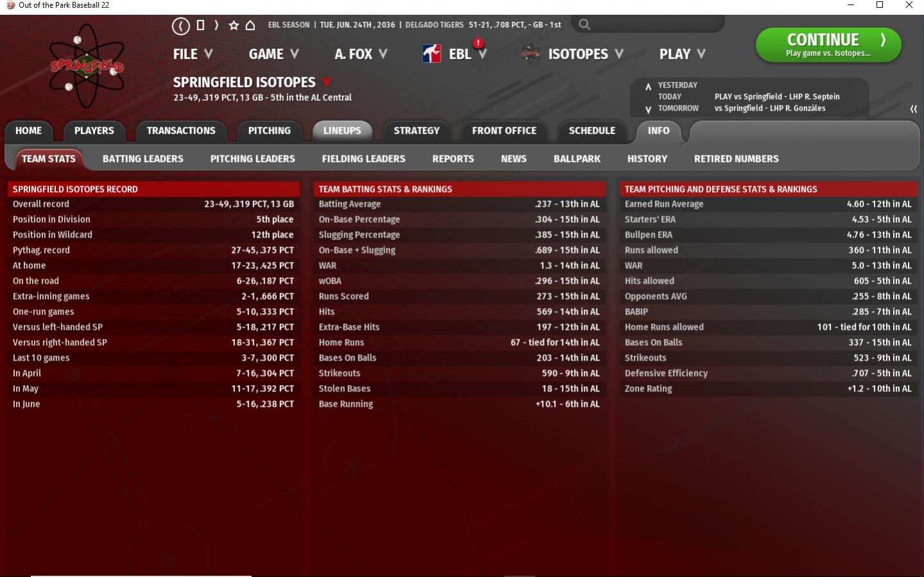Screen dimensions: 924x577
Task: Open the GAME menu
Action: pyautogui.click(x=274, y=54)
